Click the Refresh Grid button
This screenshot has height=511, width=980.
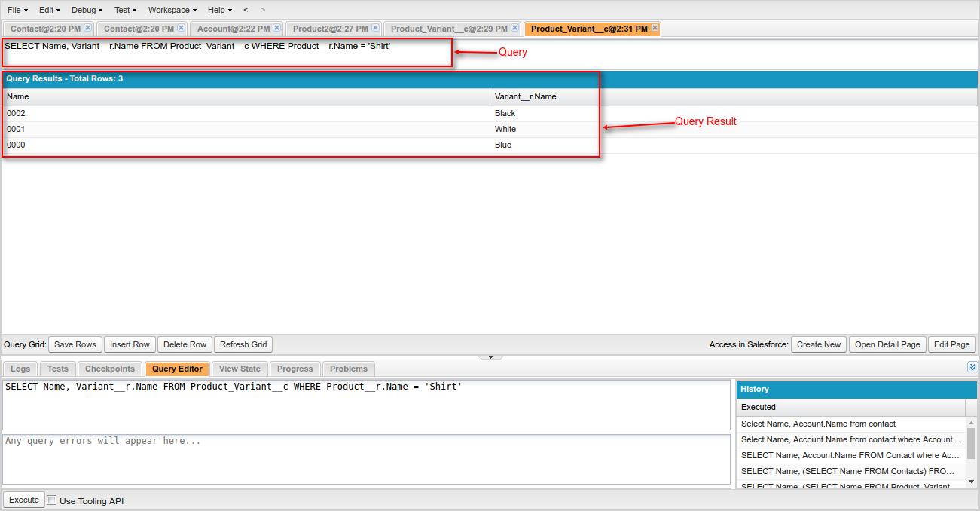[x=243, y=344]
